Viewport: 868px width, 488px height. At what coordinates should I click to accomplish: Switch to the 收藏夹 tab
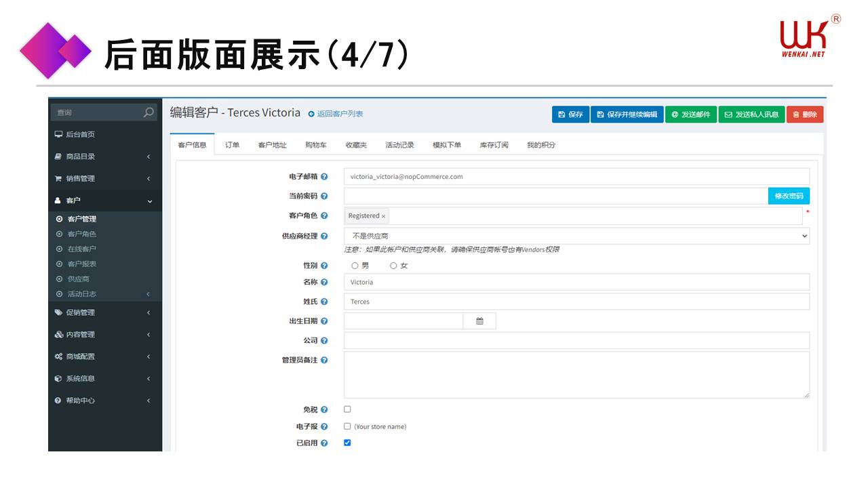(x=356, y=145)
